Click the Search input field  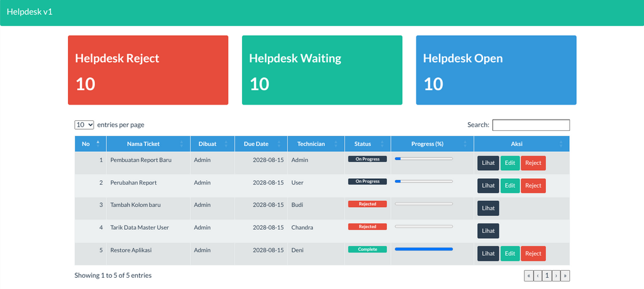pos(531,125)
